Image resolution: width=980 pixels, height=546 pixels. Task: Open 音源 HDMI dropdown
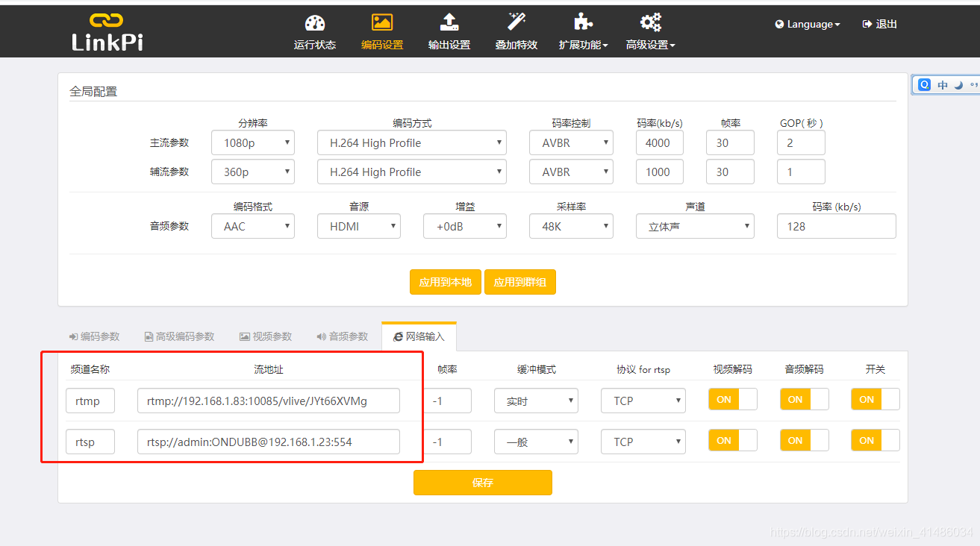coord(359,226)
